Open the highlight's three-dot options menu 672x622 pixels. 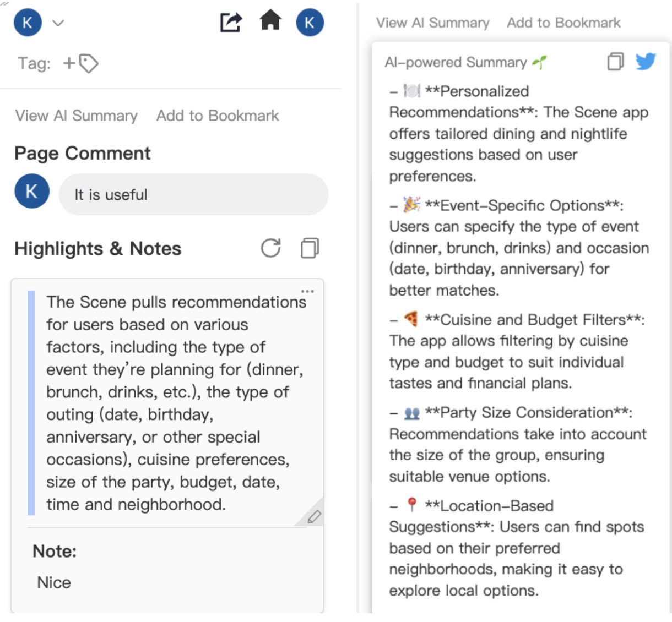pos(307,291)
